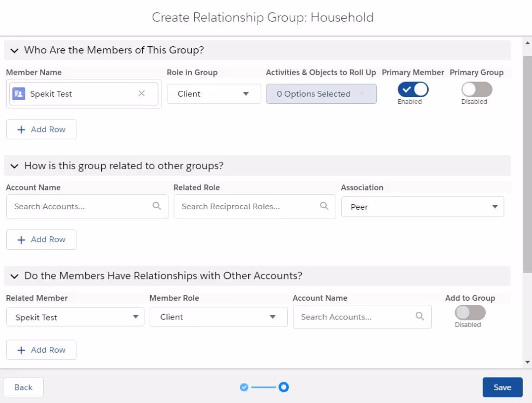Enable the Primary Group toggle
Image resolution: width=532 pixels, height=403 pixels.
[x=477, y=89]
